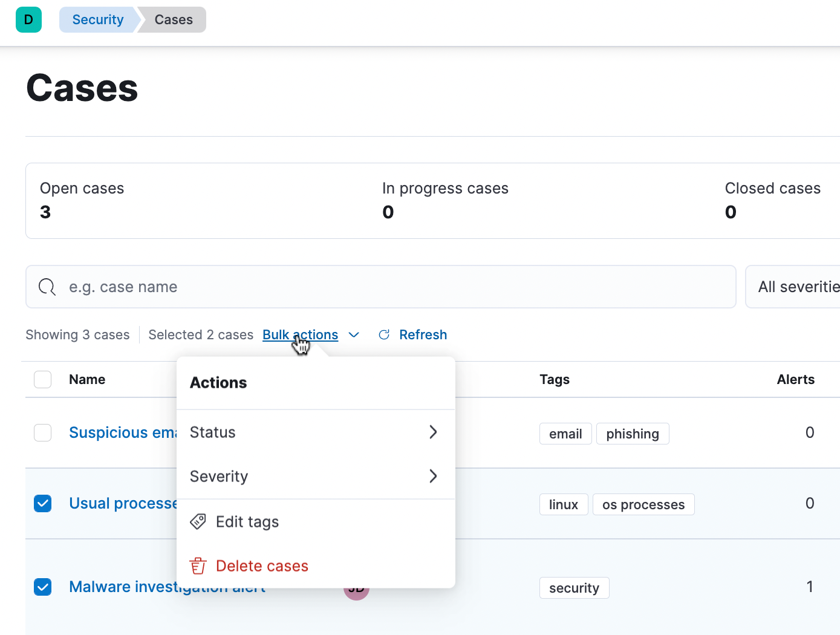The width and height of the screenshot is (840, 635).
Task: Click the tag icon next to Edit tags
Action: pos(198,521)
